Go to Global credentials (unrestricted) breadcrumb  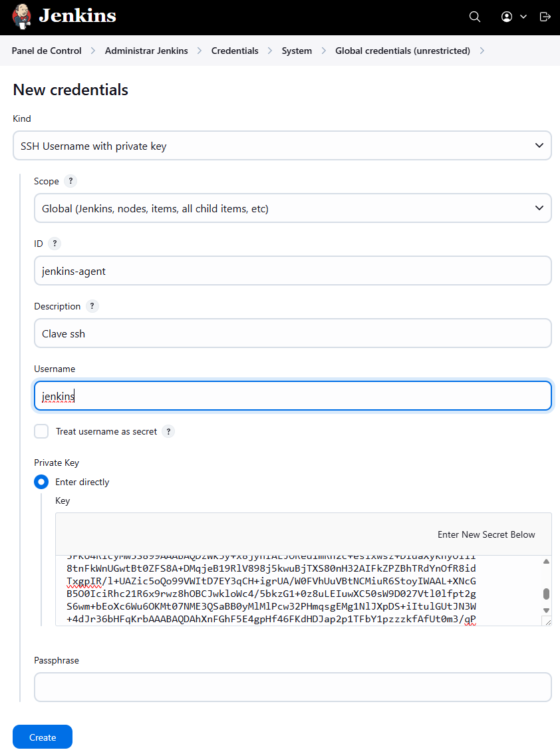[x=402, y=51]
